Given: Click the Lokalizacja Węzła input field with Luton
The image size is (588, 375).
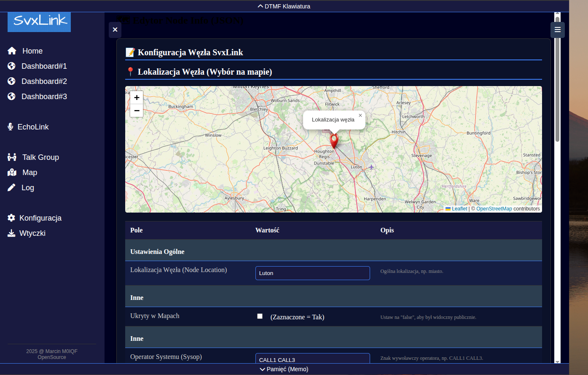Looking at the screenshot, I should 312,273.
